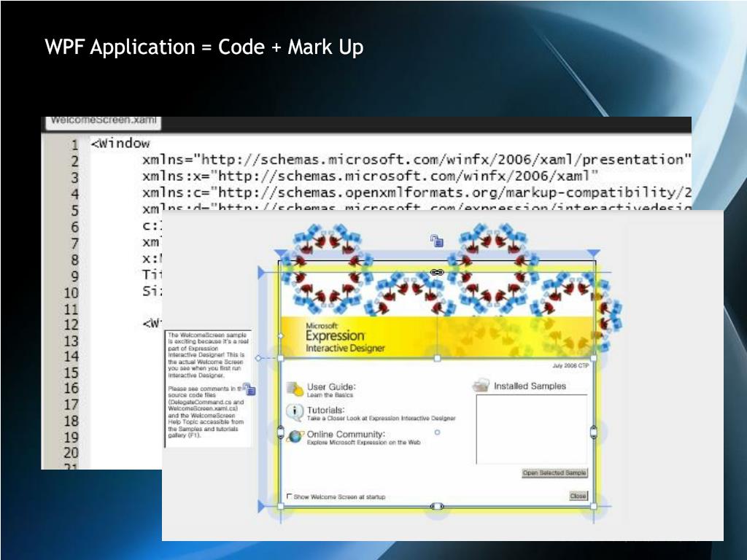Click the xmlns:x schema line in code
Viewport: 747px width, 560px height.
coord(370,176)
